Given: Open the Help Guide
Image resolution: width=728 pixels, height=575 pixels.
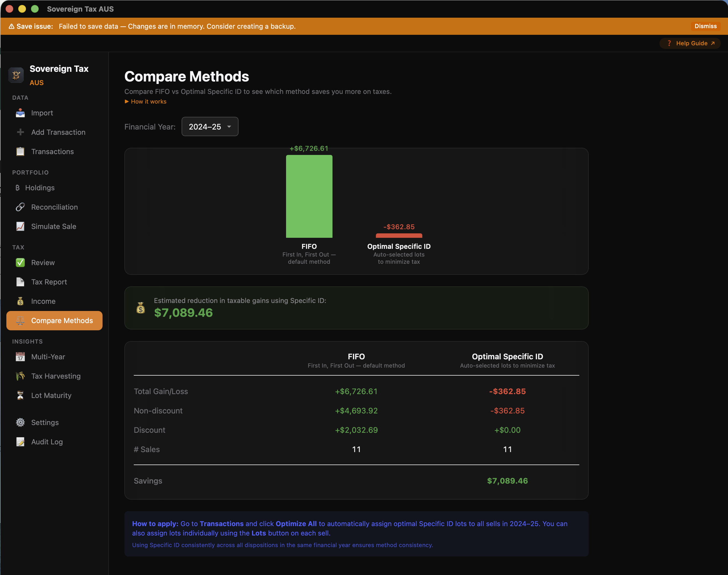Looking at the screenshot, I should point(689,43).
